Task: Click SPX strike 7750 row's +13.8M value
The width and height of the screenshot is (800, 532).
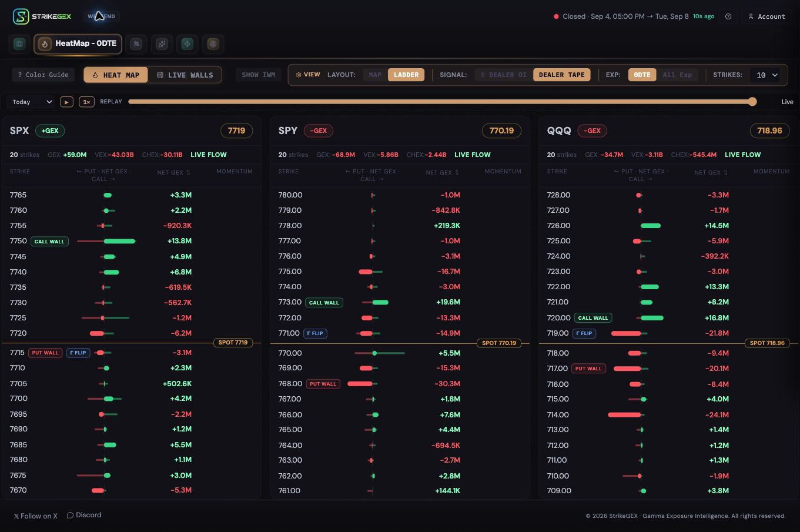Action: pos(179,241)
